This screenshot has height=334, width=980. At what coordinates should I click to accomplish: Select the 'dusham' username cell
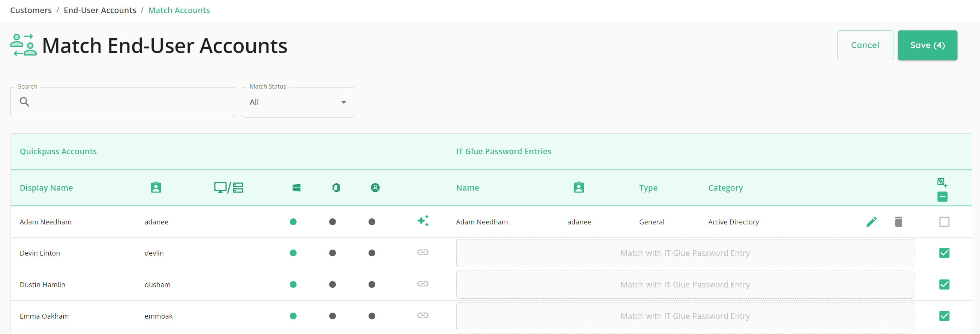(x=157, y=285)
